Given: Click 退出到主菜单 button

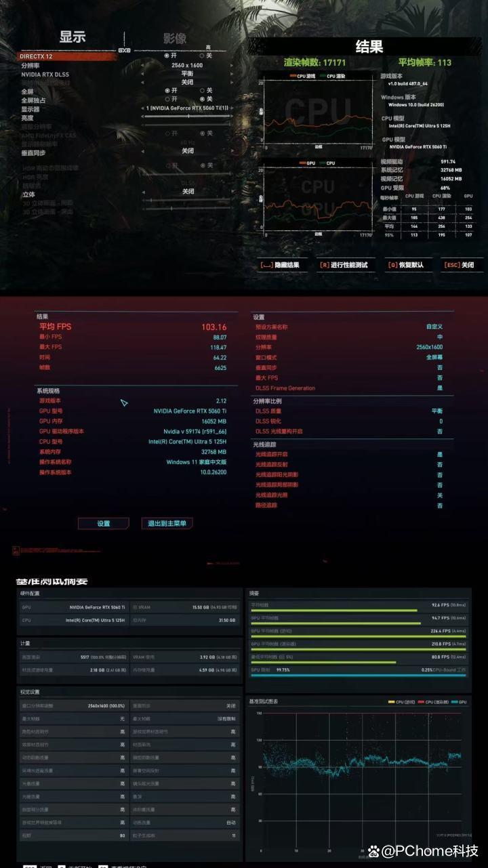Looking at the screenshot, I should tap(168, 523).
